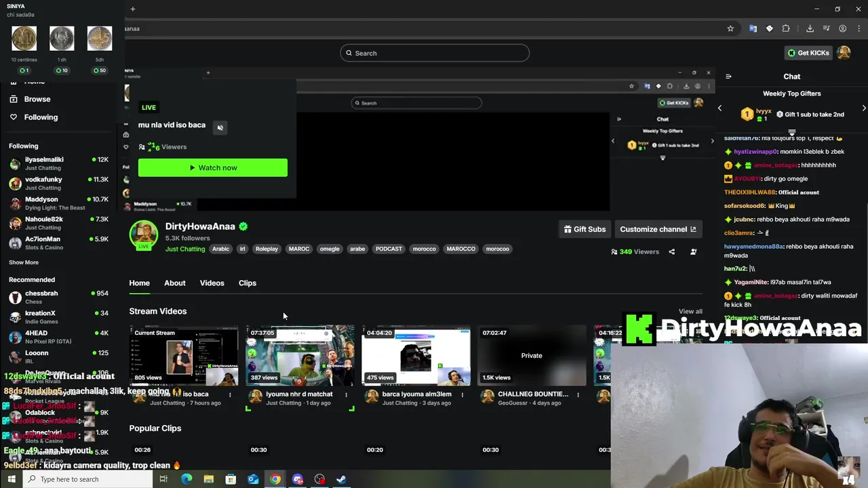Switch to the Clips tab
Image resolution: width=868 pixels, height=488 pixels.
click(x=248, y=283)
